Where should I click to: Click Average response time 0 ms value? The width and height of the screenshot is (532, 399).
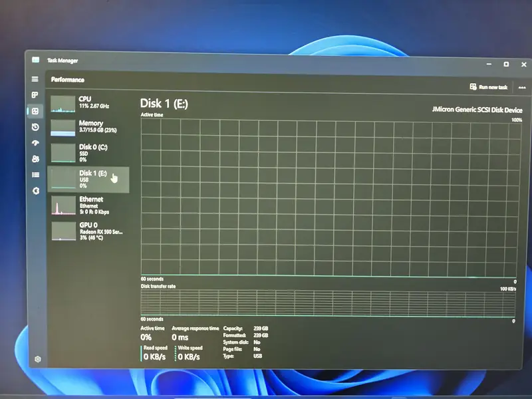point(180,337)
